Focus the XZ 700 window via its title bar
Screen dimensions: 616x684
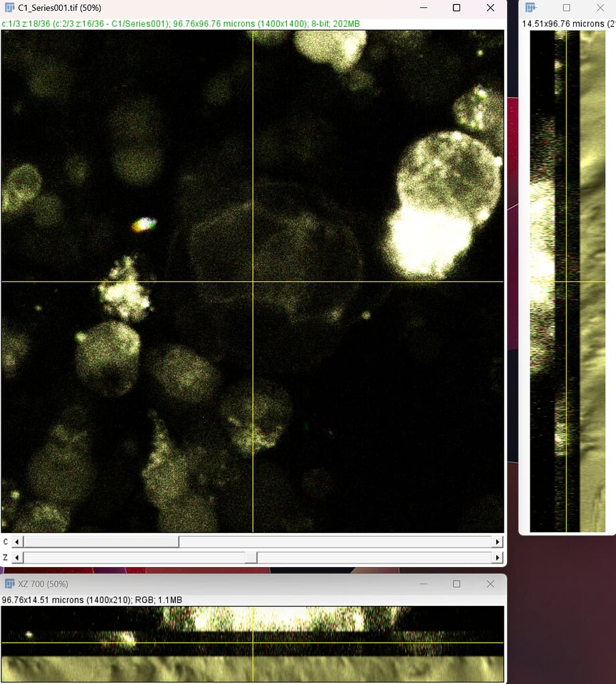201,584
